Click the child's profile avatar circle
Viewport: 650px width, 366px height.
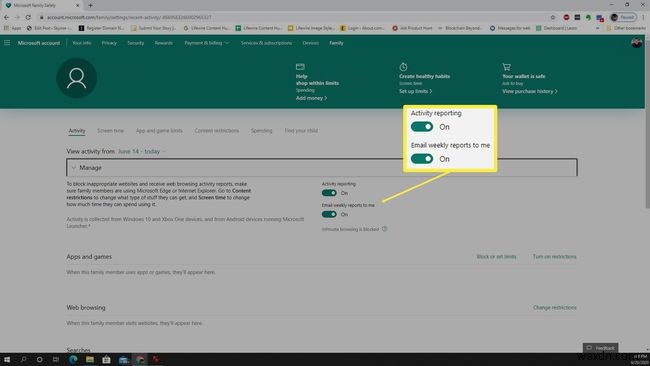pyautogui.click(x=77, y=78)
